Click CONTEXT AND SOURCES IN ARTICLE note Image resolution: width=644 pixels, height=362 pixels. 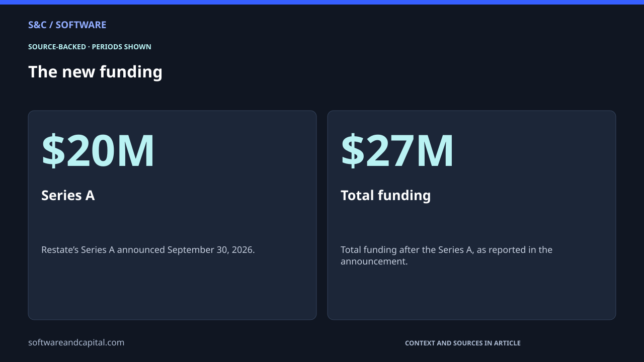[x=463, y=343]
